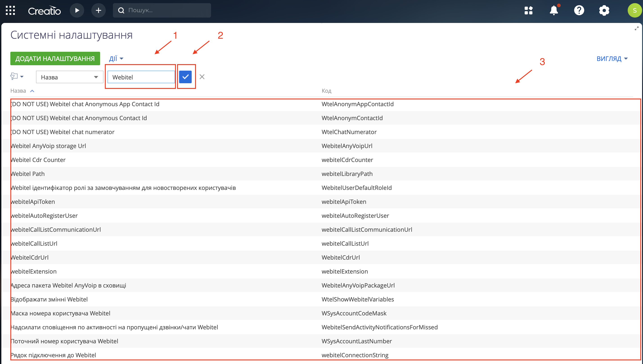The height and width of the screenshot is (364, 643).
Task: Open webitelAutoRegisterUser setting name
Action: tap(44, 216)
